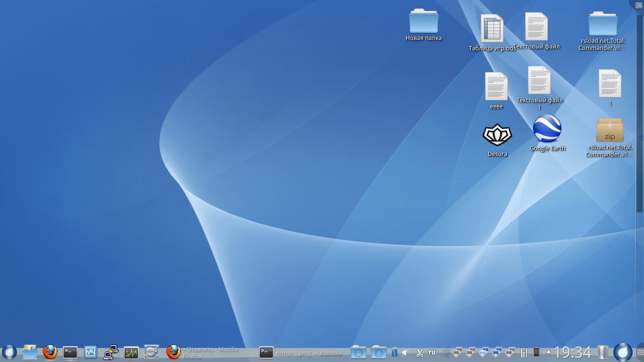
Task: Select the Google Earth desktop shortcut
Action: click(547, 133)
